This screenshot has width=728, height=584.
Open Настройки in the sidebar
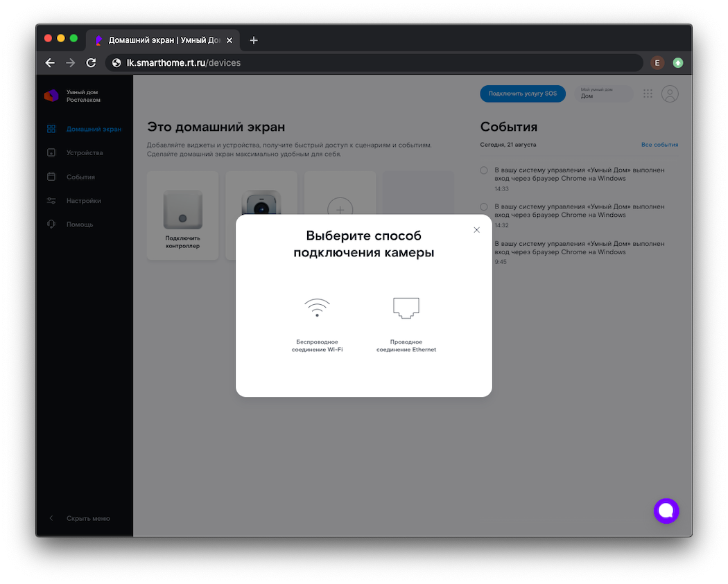pyautogui.click(x=83, y=201)
